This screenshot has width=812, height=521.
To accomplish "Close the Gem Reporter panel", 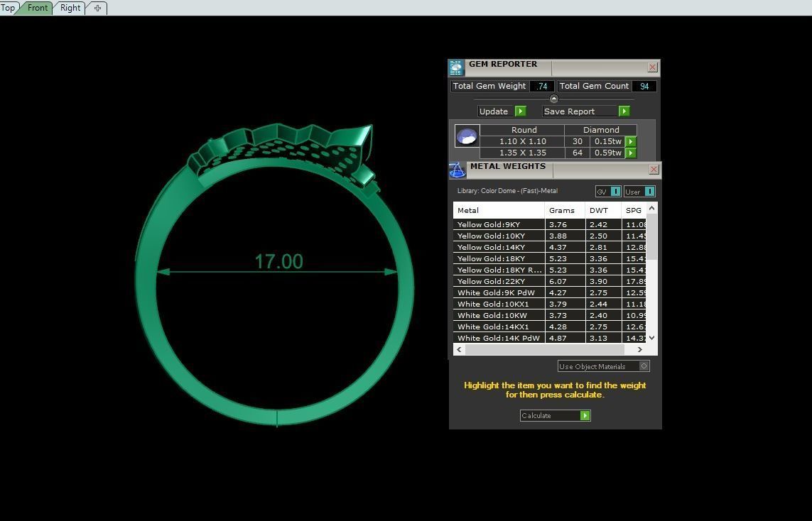I will coord(652,67).
